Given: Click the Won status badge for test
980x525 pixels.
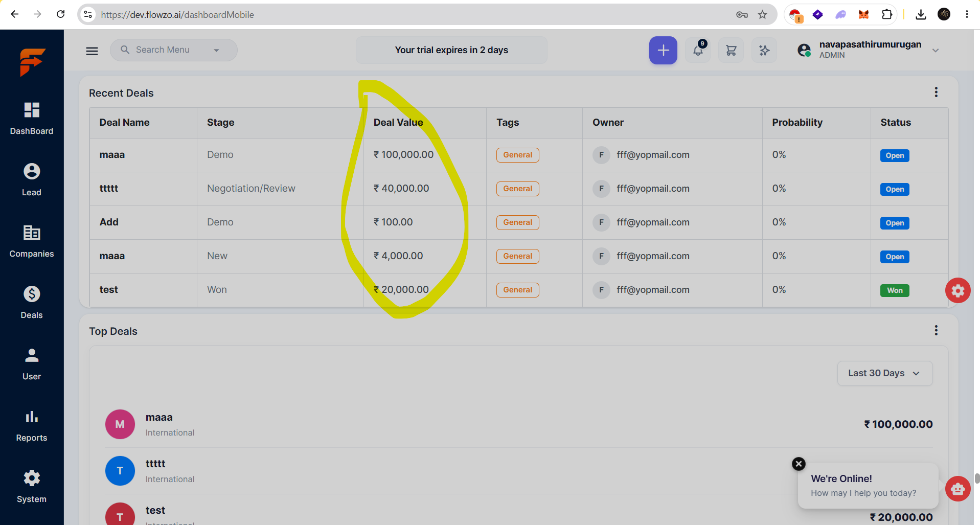Looking at the screenshot, I should (895, 290).
